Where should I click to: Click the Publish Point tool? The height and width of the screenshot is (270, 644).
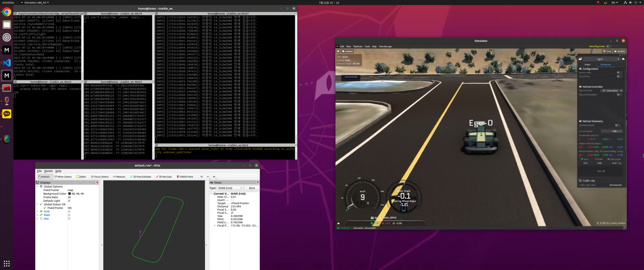click(185, 177)
